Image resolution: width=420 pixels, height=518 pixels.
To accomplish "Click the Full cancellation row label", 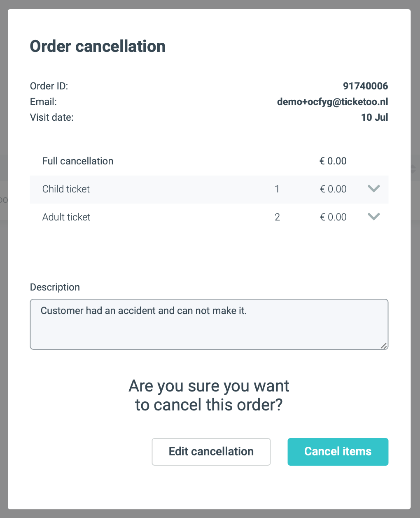I will tap(78, 161).
